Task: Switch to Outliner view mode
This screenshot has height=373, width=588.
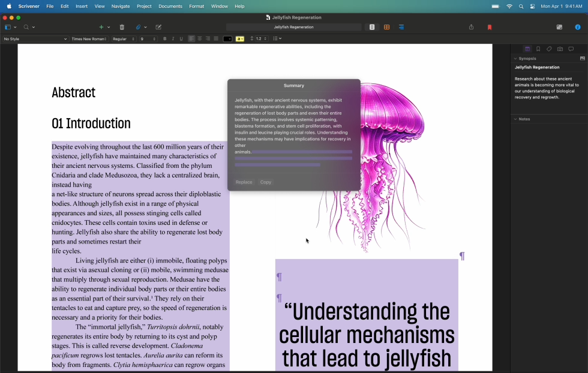Action: click(x=401, y=27)
